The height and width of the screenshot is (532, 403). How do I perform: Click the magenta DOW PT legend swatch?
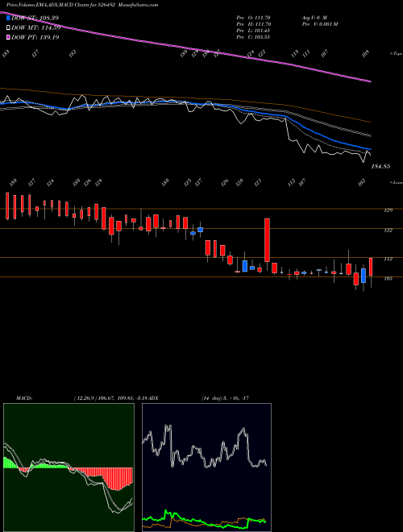[8, 37]
